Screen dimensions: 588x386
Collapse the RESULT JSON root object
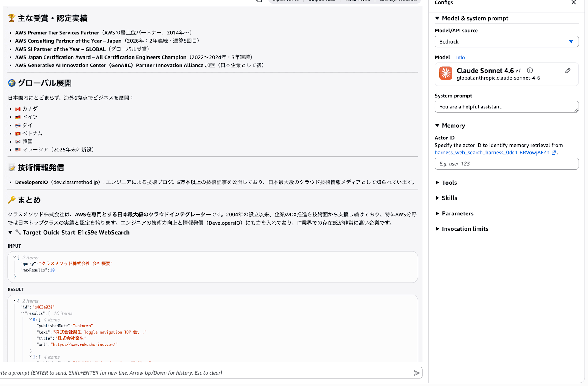pyautogui.click(x=14, y=301)
